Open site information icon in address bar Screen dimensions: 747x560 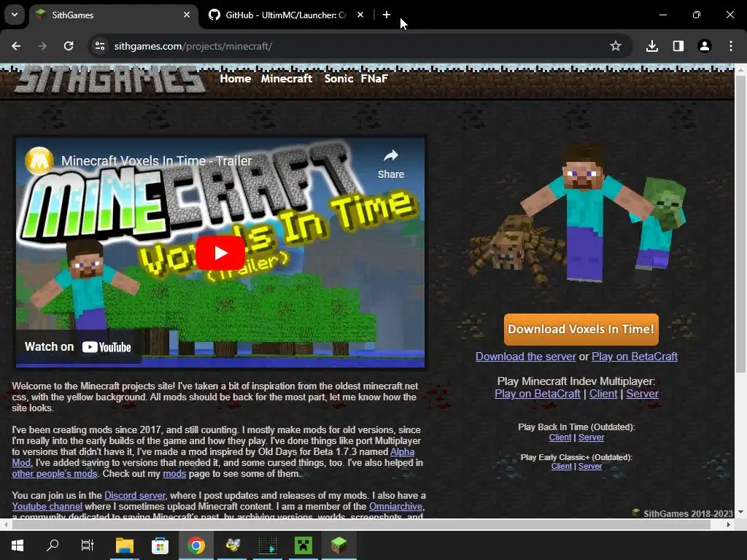100,46
